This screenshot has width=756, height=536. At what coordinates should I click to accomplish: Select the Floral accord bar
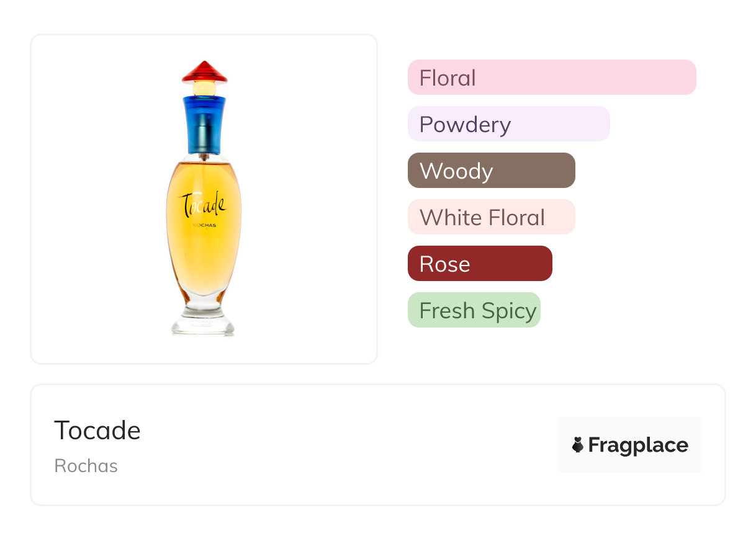point(551,78)
